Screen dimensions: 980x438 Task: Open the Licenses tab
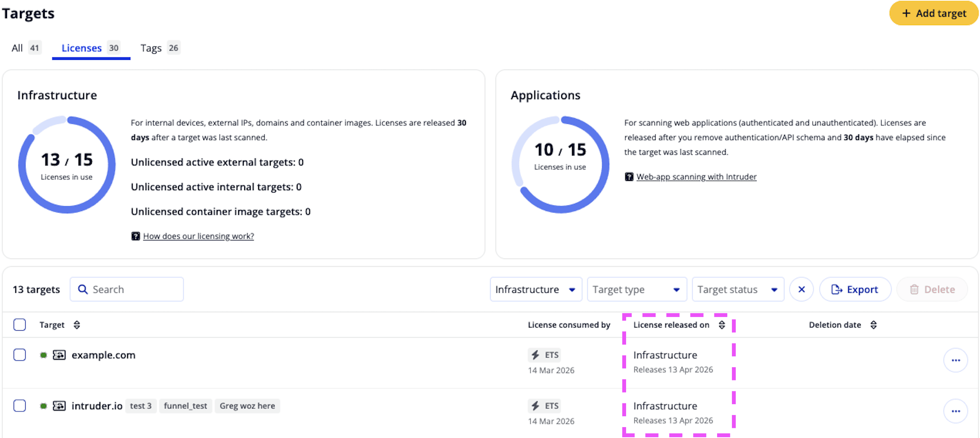point(91,48)
